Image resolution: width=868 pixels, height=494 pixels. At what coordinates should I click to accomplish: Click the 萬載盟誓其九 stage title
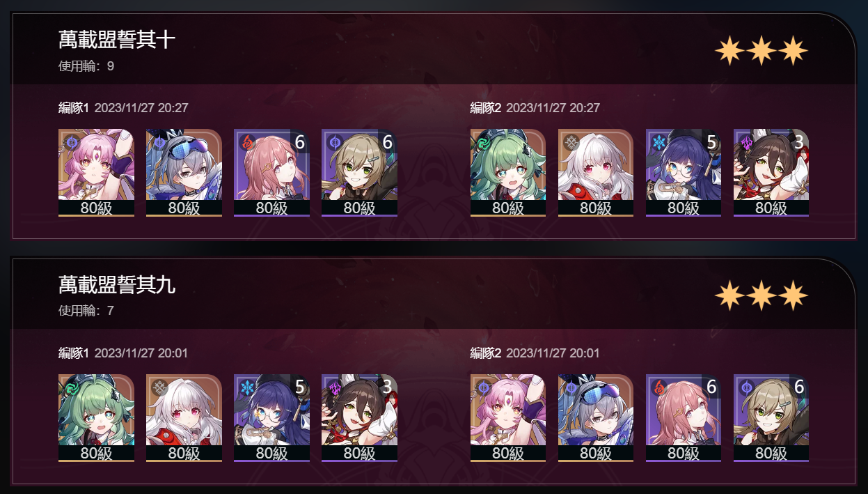117,284
